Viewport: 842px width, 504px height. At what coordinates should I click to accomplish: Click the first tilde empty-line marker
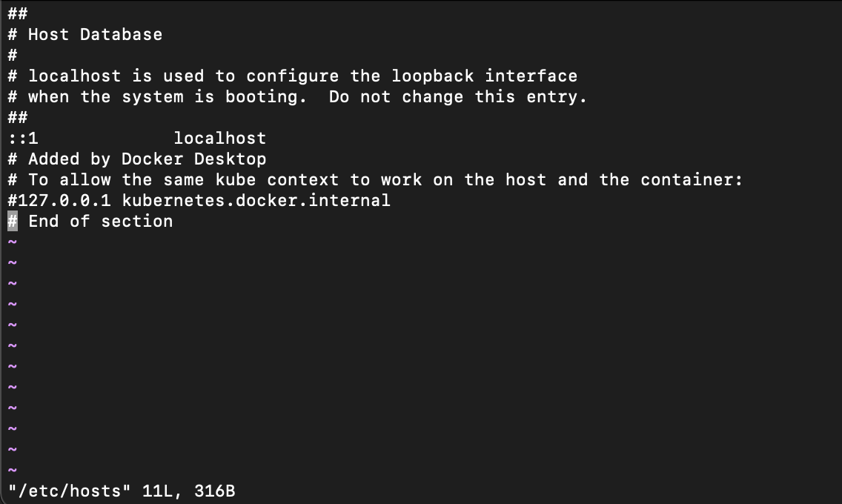pyautogui.click(x=13, y=242)
